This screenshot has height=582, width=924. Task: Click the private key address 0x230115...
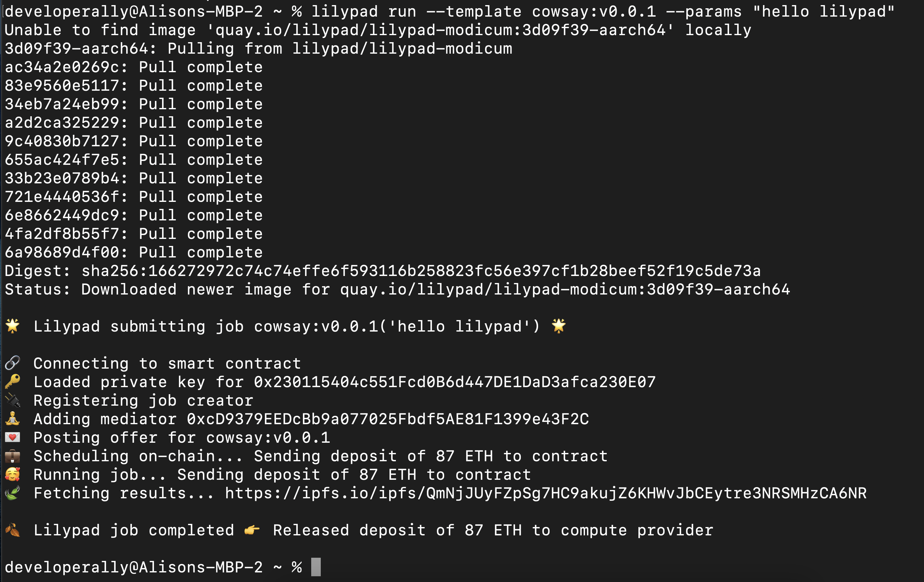pyautogui.click(x=455, y=382)
